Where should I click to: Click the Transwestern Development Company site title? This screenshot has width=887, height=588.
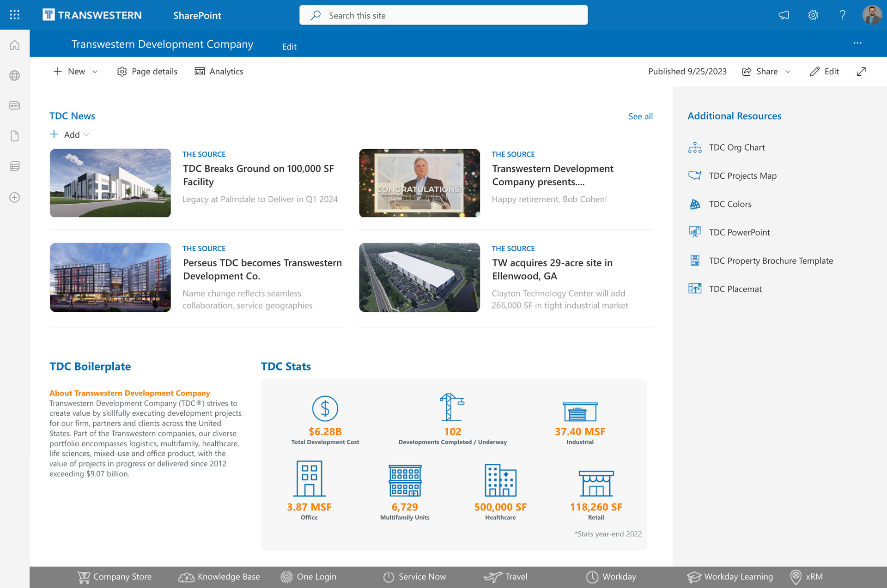coord(162,44)
